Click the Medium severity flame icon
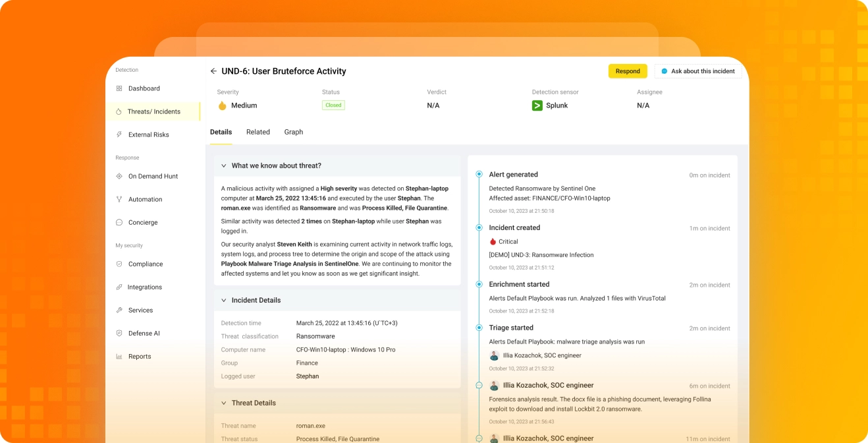 point(222,105)
